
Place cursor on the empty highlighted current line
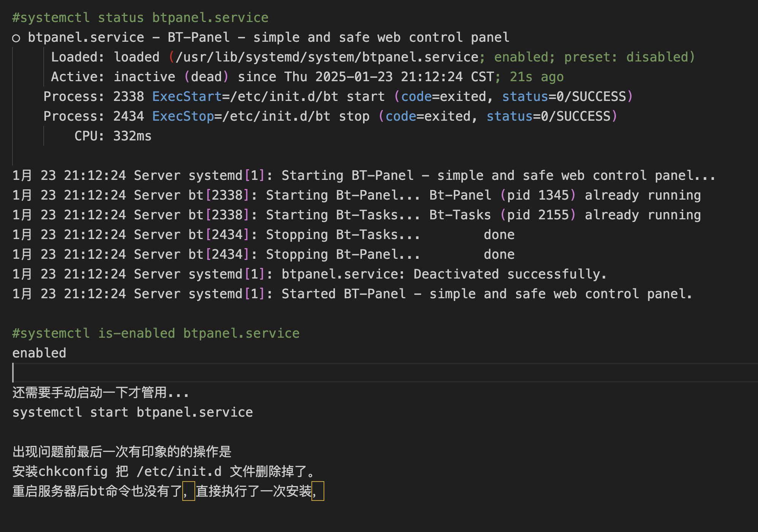coord(385,373)
